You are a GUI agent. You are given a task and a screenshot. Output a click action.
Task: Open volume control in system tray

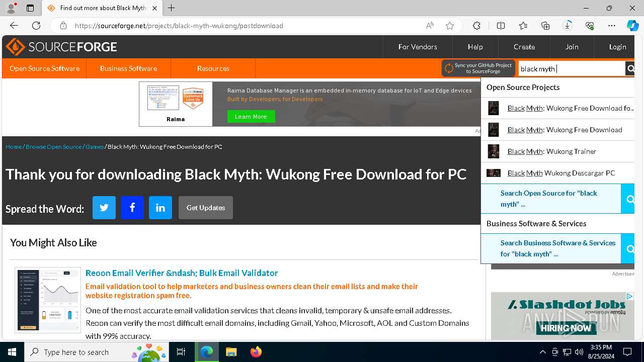coord(579,352)
